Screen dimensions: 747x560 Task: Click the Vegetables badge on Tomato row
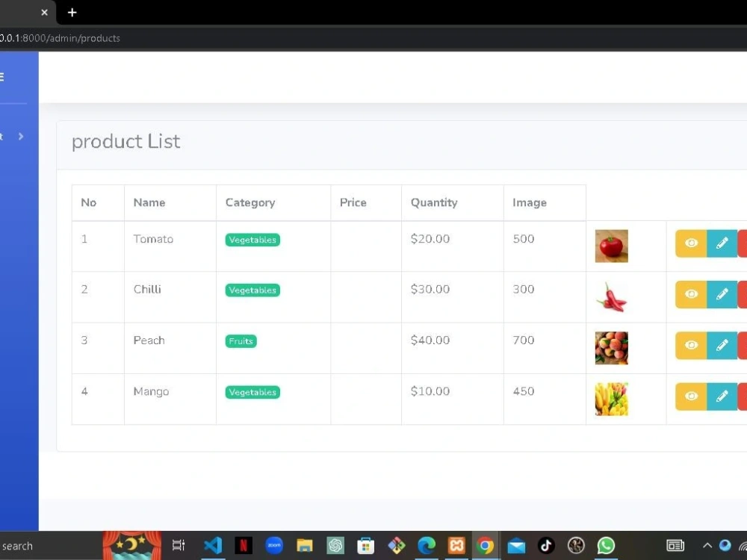tap(252, 240)
